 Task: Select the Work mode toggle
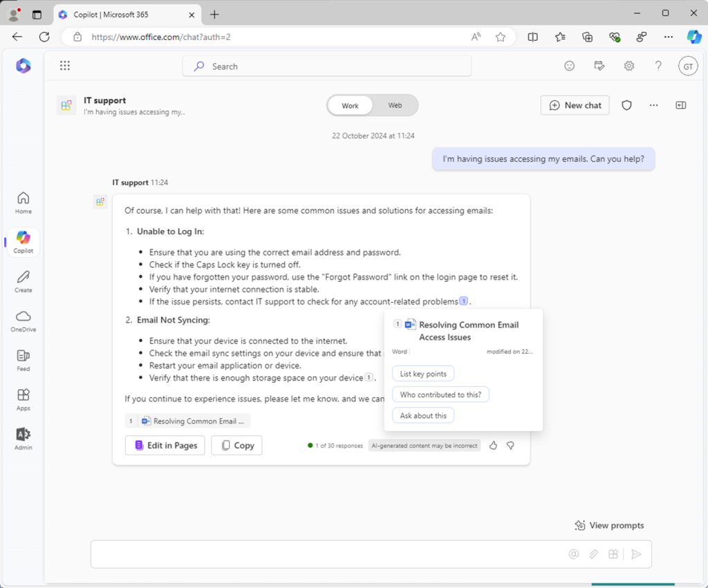point(350,106)
